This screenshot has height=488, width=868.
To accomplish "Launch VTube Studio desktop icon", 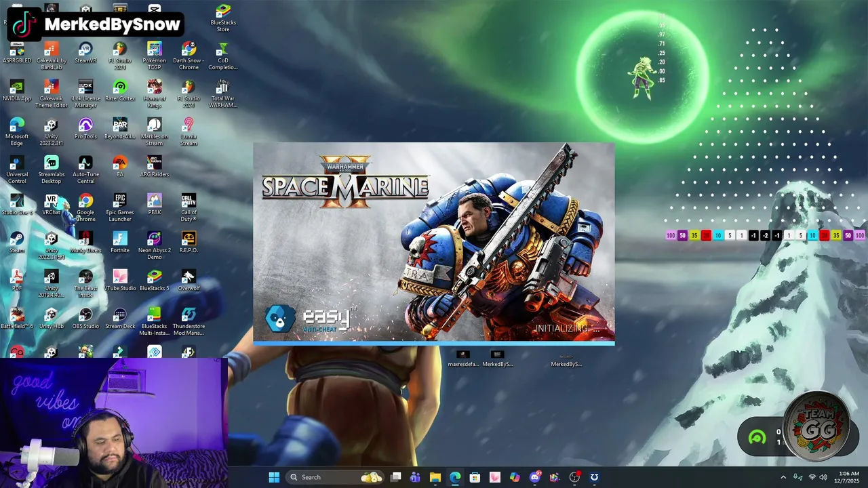I will (x=120, y=280).
